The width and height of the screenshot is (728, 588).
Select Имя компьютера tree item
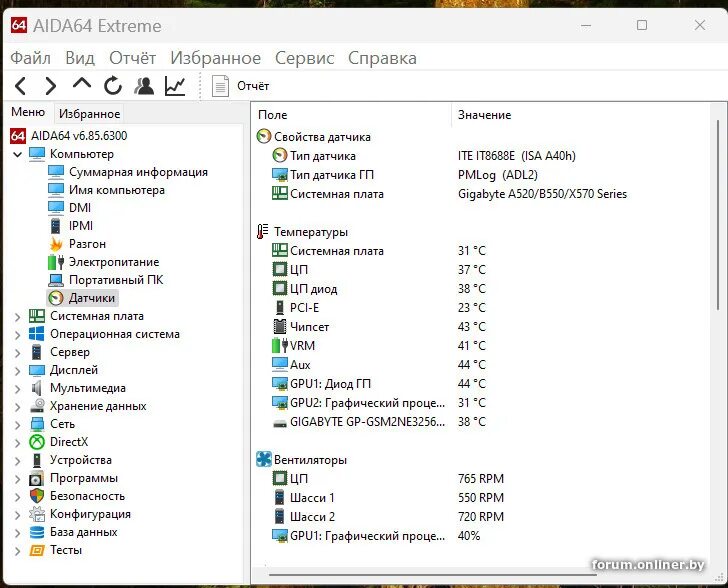pyautogui.click(x=117, y=190)
